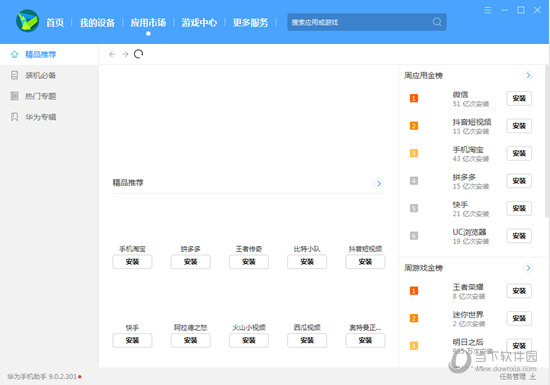Click rank 6 badge next to UC浏览器

(414, 236)
